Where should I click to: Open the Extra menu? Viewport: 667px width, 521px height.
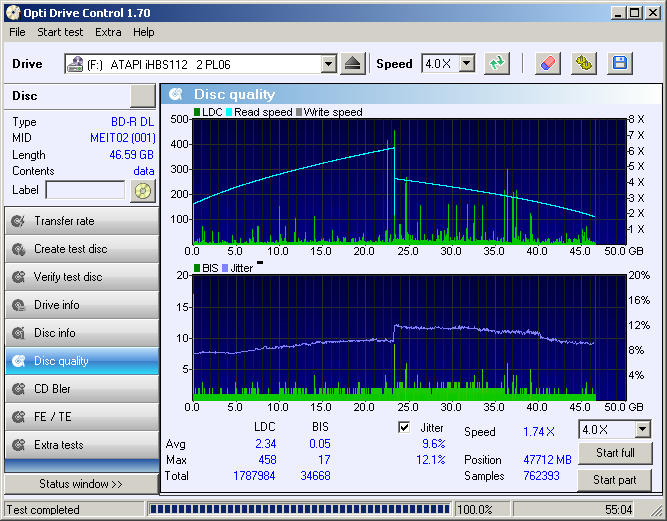(108, 32)
